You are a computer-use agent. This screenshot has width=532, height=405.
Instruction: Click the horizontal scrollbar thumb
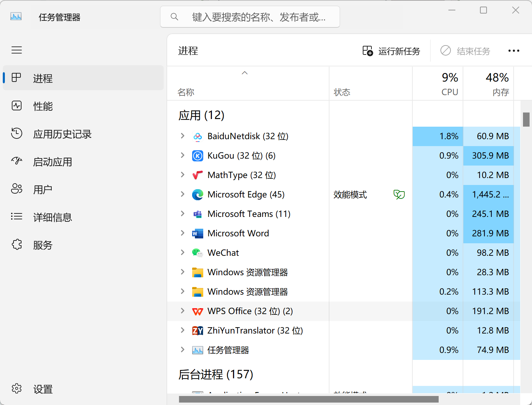[x=309, y=399]
